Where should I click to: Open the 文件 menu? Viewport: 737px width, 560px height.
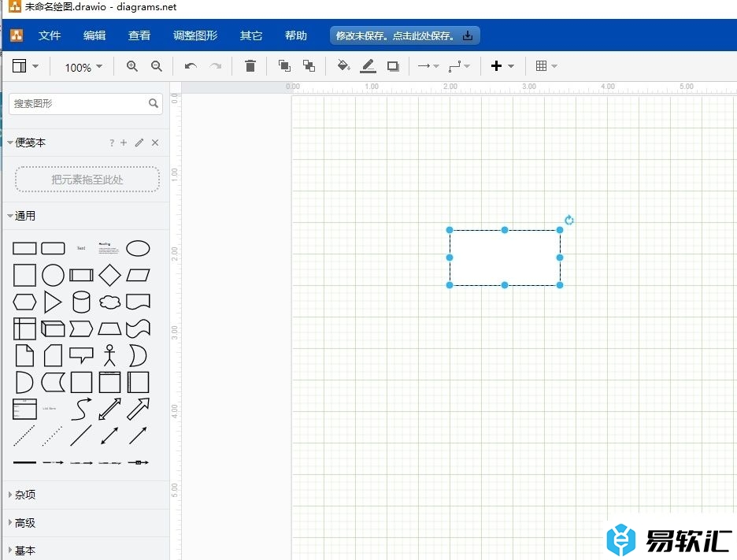50,35
